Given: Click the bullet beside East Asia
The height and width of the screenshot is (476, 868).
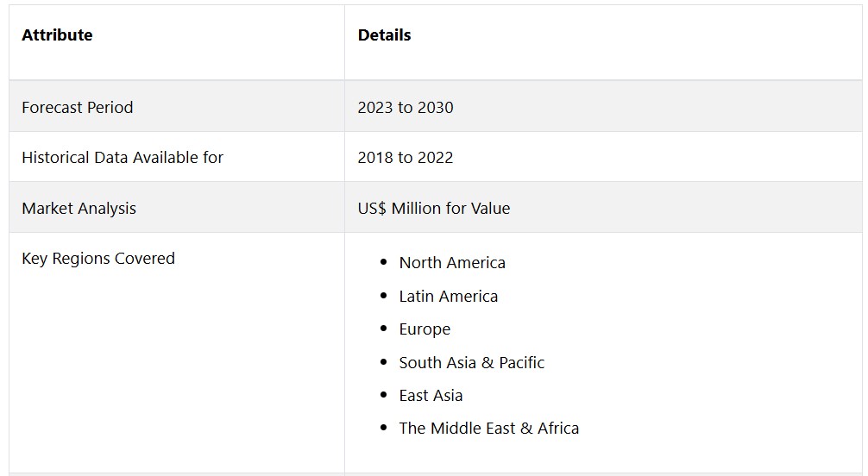Looking at the screenshot, I should point(384,396).
